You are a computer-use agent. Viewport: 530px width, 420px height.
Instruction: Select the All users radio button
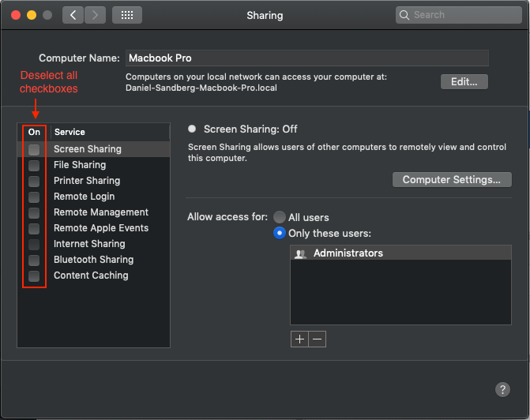pyautogui.click(x=279, y=217)
